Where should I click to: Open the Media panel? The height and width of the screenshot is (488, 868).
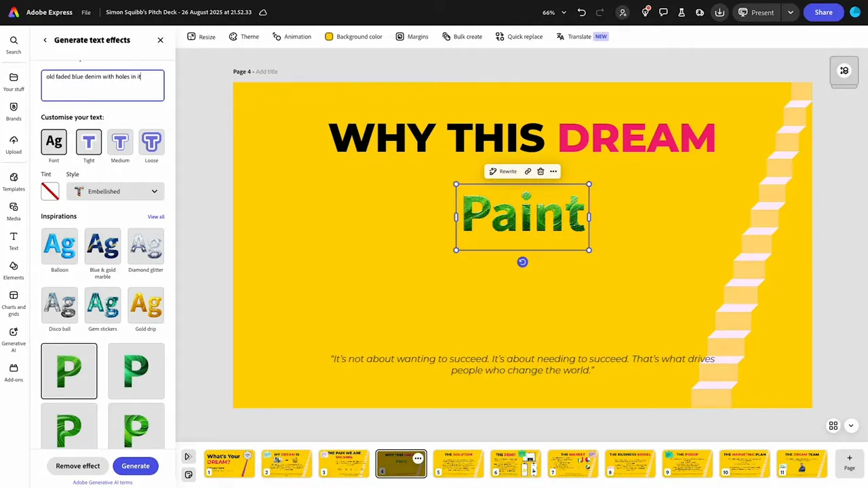14,211
